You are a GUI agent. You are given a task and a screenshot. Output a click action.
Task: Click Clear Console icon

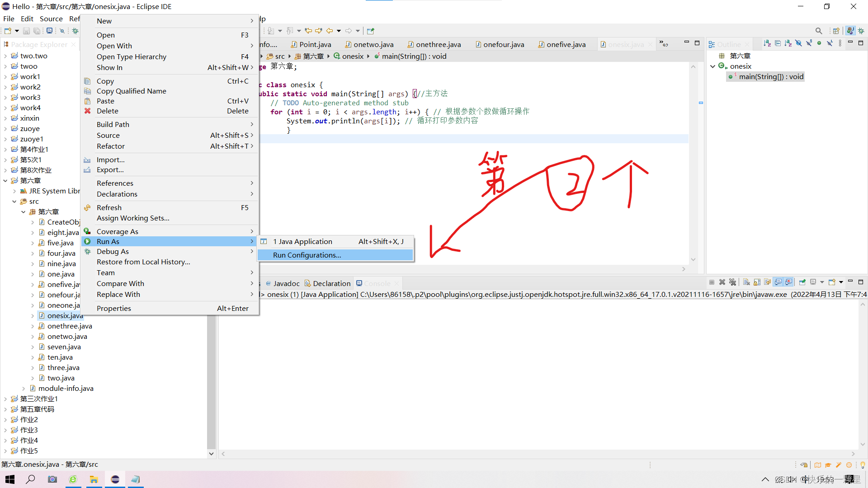click(x=746, y=282)
